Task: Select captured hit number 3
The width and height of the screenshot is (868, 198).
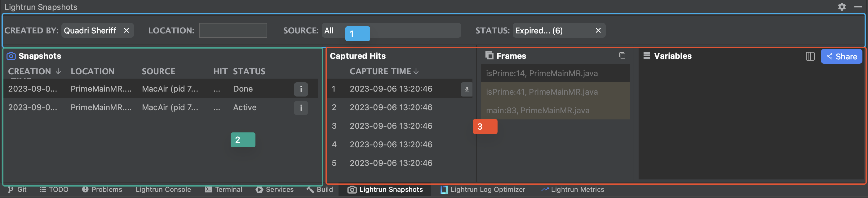Action: 391,126
